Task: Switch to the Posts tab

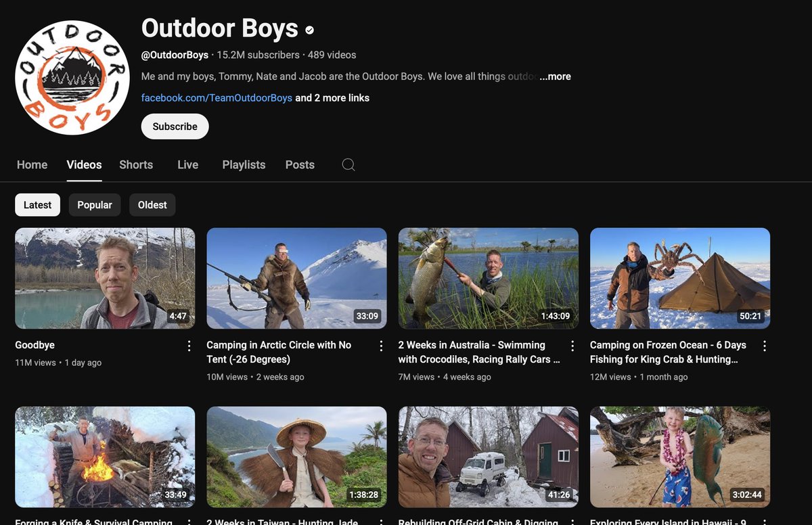Action: click(x=300, y=164)
